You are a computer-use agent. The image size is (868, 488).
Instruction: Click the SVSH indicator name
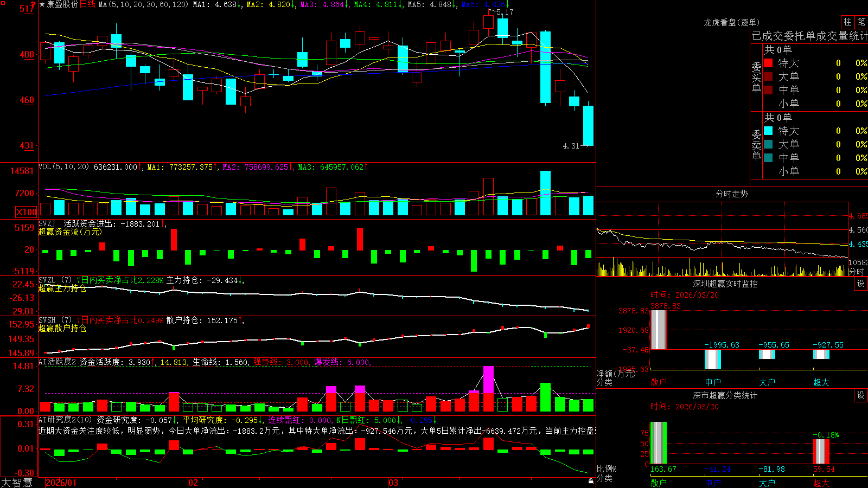click(47, 320)
